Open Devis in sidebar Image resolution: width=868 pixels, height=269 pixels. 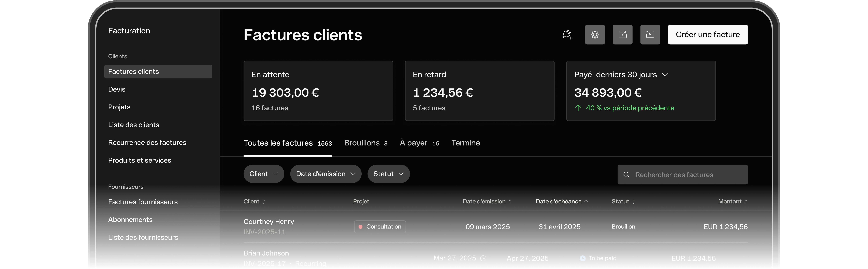117,89
